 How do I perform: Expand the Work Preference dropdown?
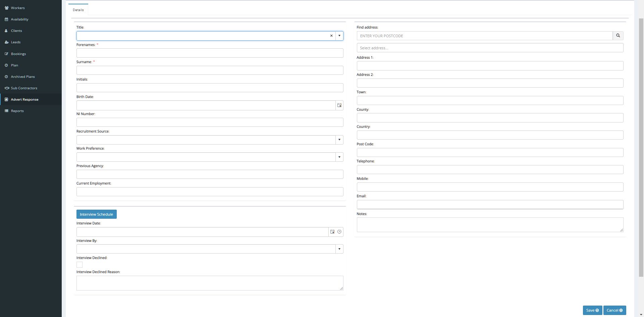[x=339, y=157]
